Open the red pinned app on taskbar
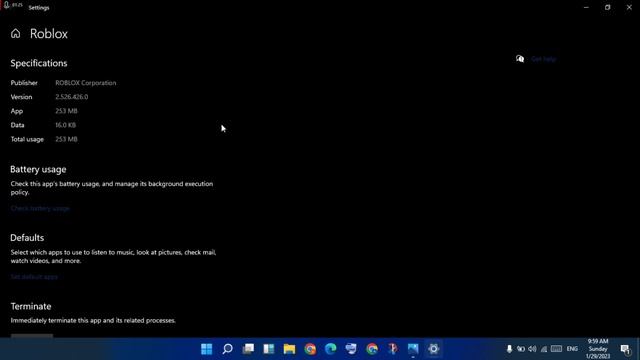The image size is (640, 360). [393, 349]
